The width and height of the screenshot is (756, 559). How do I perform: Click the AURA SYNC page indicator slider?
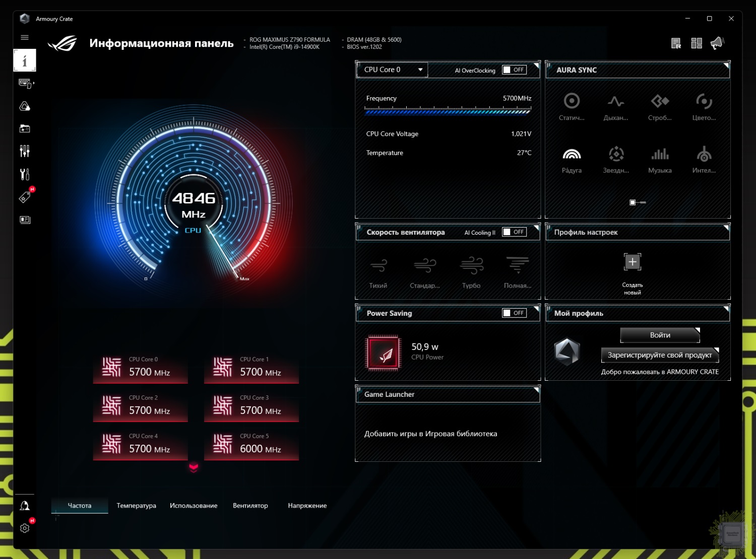(x=637, y=202)
